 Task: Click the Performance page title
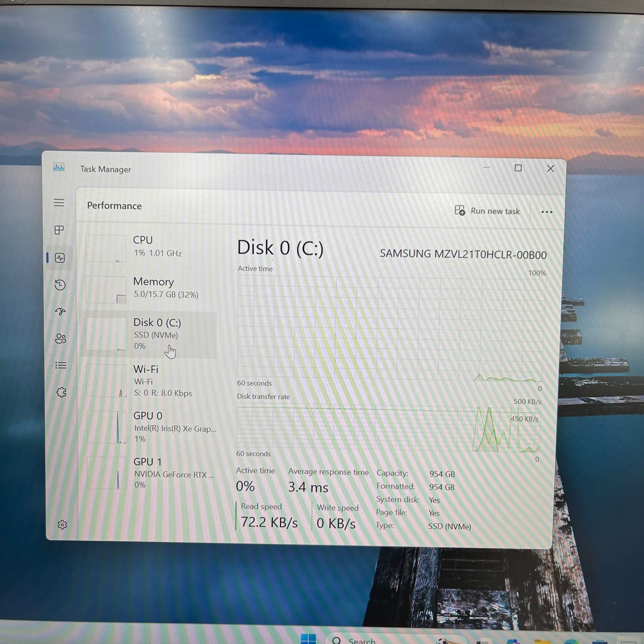point(114,206)
